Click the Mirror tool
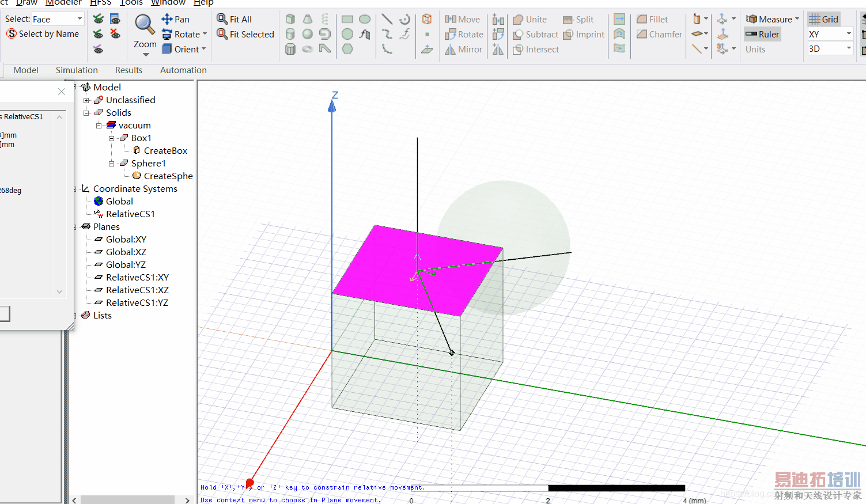866x504 pixels. coord(463,49)
